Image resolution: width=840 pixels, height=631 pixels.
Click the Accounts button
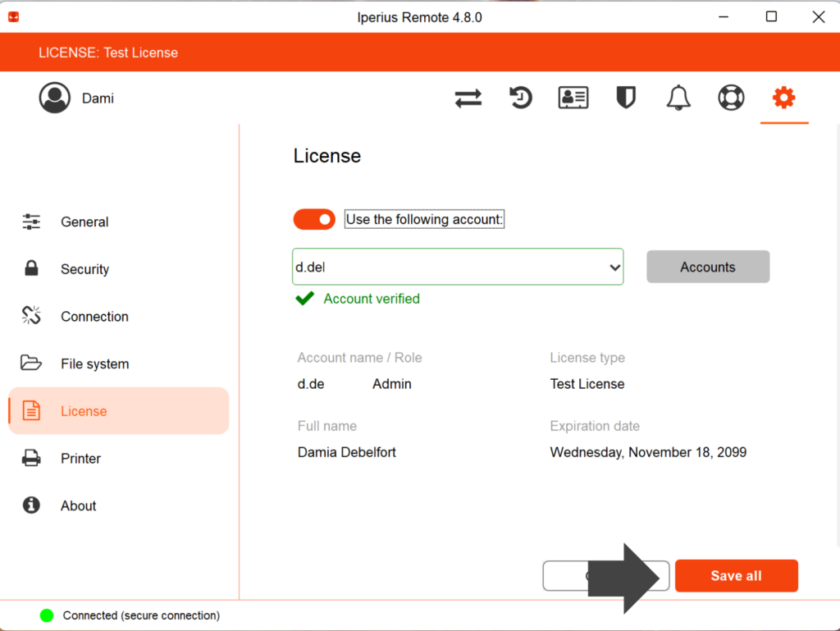[708, 267]
